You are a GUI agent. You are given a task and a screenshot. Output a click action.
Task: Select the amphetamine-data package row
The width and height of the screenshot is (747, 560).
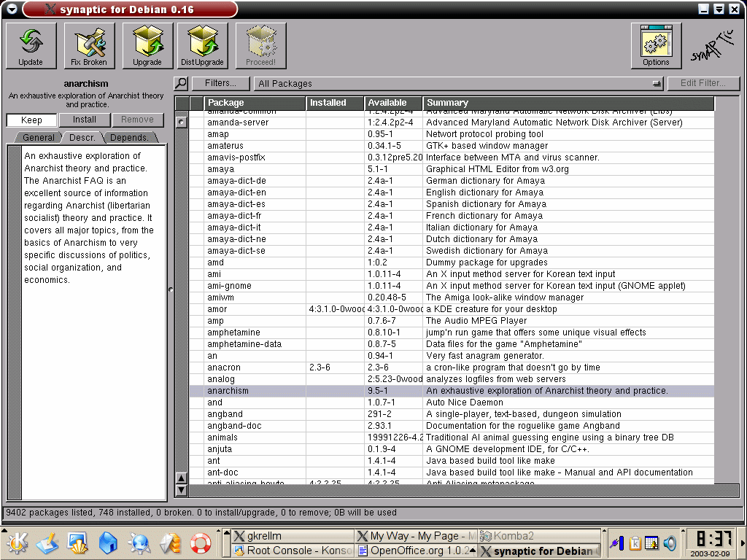pos(452,344)
